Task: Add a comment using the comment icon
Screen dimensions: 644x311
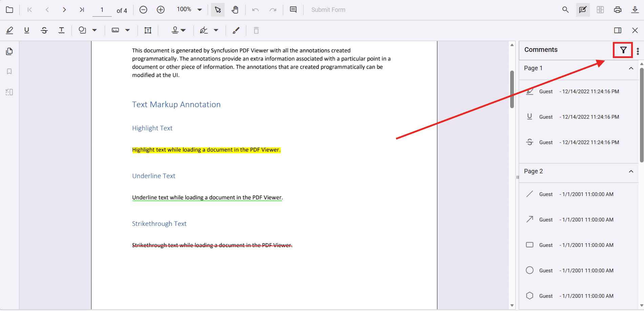Action: (x=293, y=10)
